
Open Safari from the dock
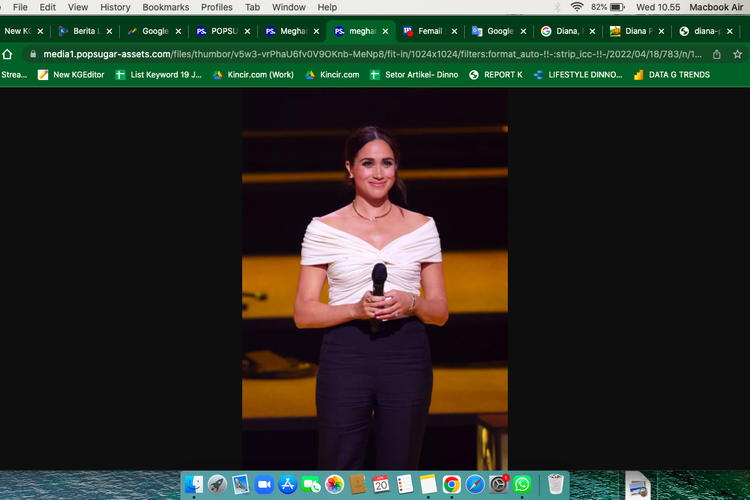(x=475, y=484)
